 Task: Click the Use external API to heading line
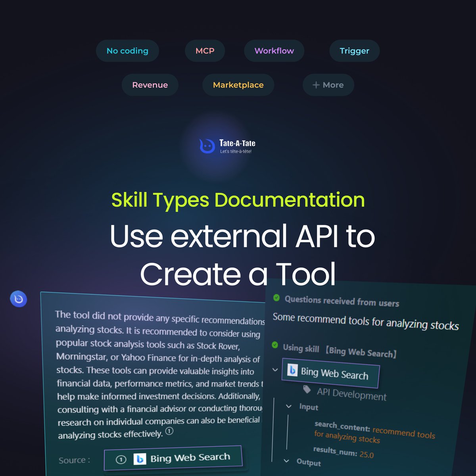(242, 236)
